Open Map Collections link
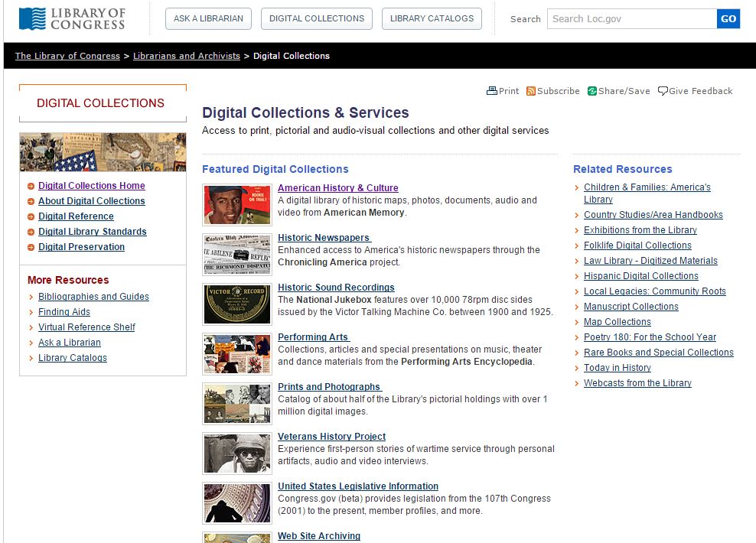 pos(618,322)
